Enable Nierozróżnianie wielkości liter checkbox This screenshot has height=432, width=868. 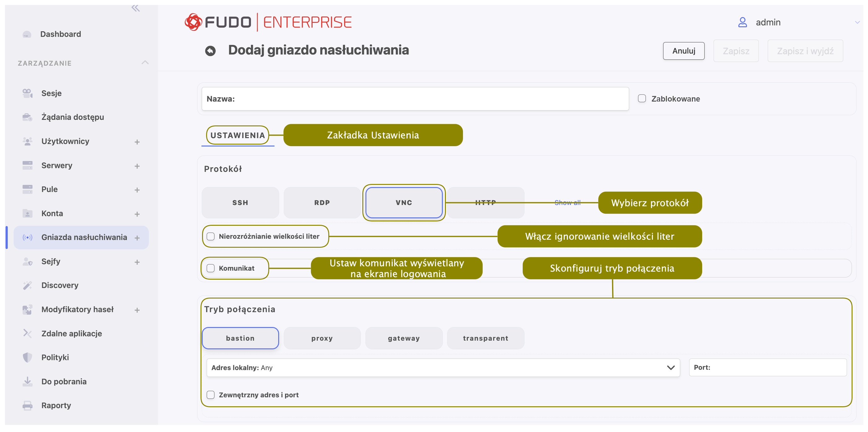(x=211, y=237)
